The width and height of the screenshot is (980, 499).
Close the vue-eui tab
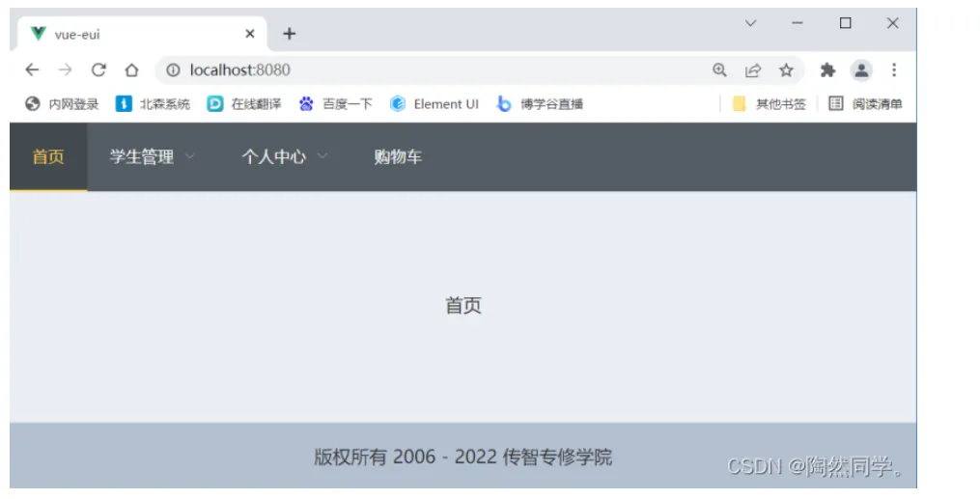click(x=250, y=34)
